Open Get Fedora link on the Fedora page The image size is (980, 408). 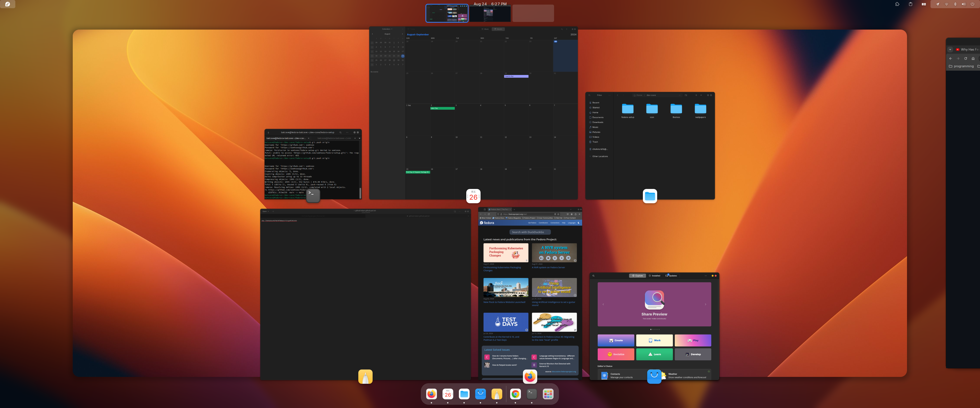point(532,223)
